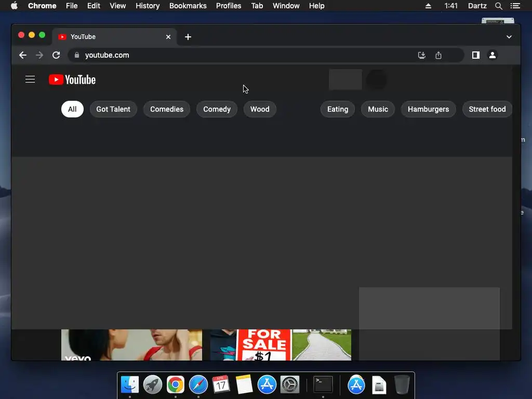Open the vevo video thumbnail

[131, 345]
